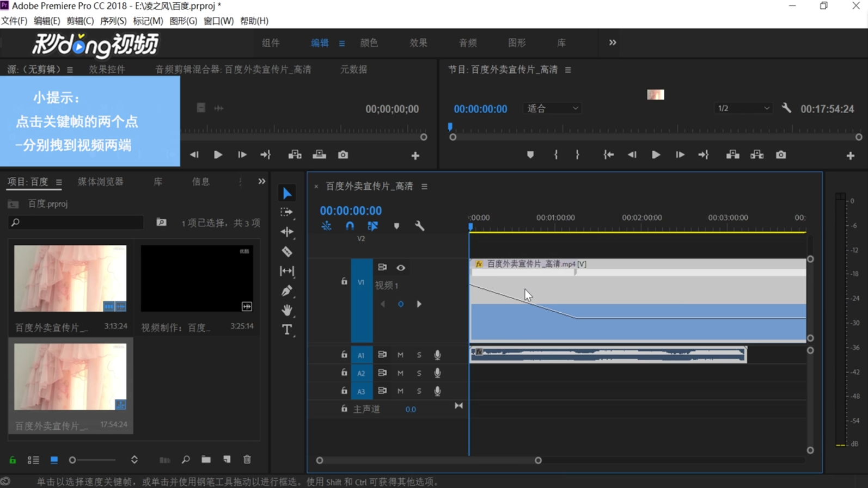This screenshot has height=488, width=868.
Task: Click Extract button in program monitor
Action: [x=757, y=155]
